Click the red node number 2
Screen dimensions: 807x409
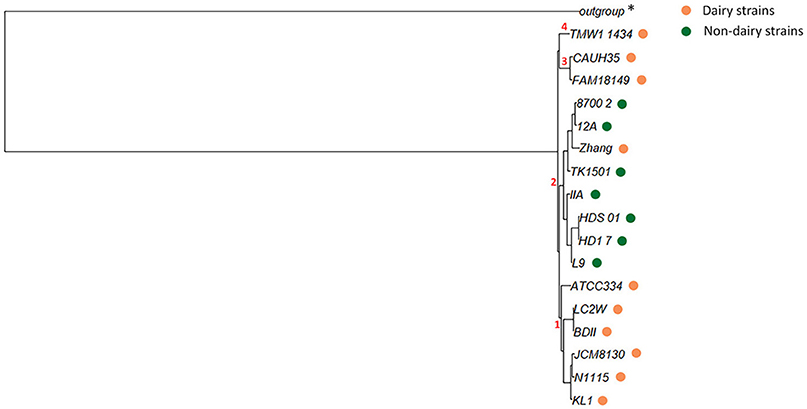coord(554,182)
